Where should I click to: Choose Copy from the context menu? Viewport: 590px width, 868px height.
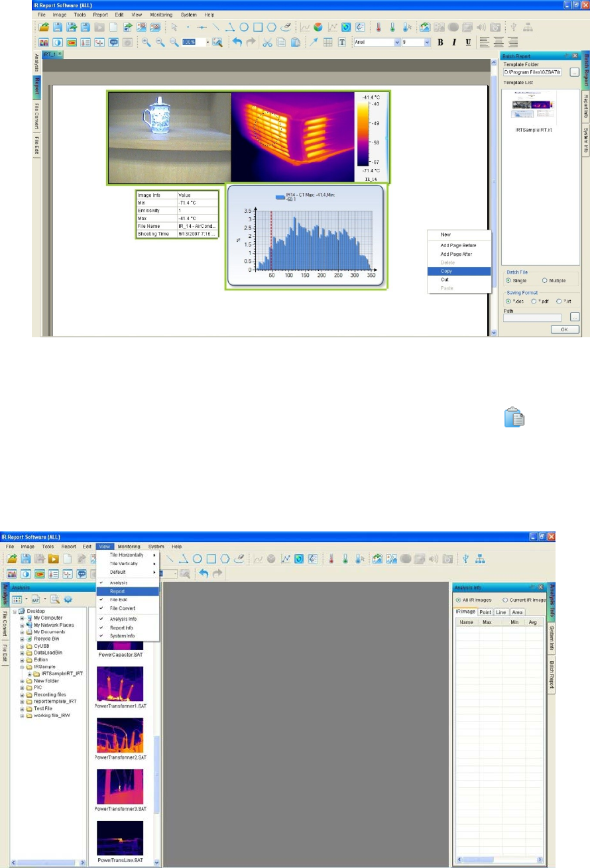coord(459,271)
